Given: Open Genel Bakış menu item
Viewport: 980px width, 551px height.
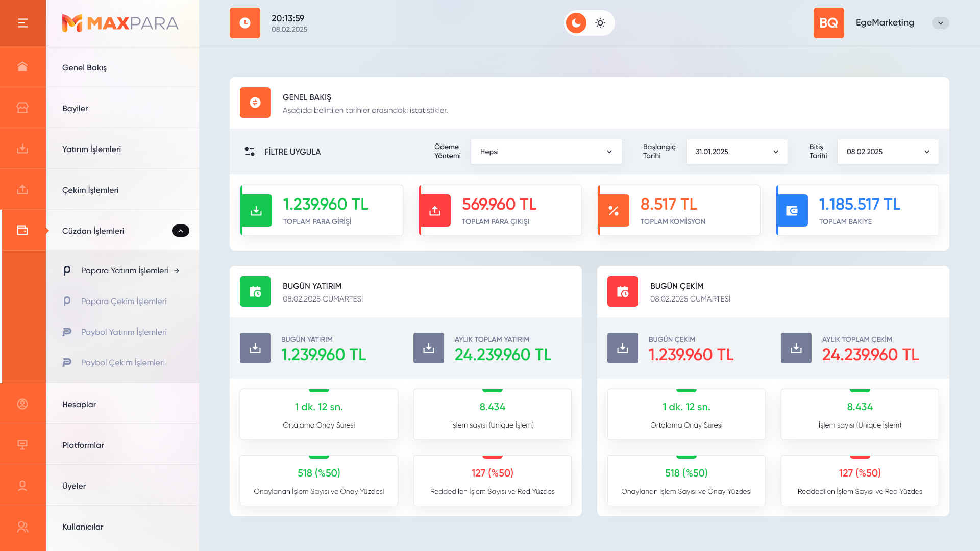Looking at the screenshot, I should tap(85, 67).
